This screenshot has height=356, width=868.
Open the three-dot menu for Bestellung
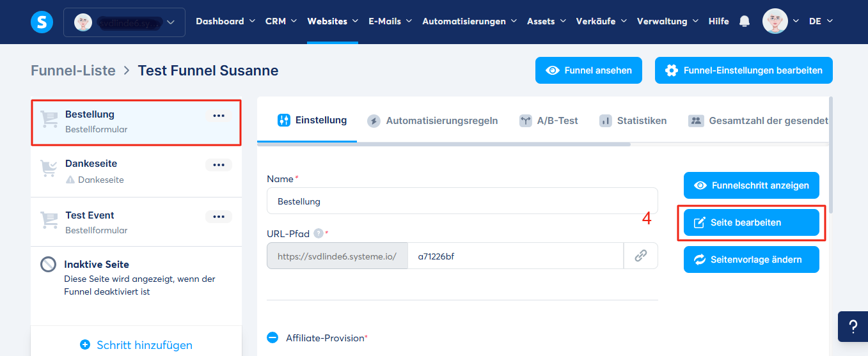(x=219, y=116)
